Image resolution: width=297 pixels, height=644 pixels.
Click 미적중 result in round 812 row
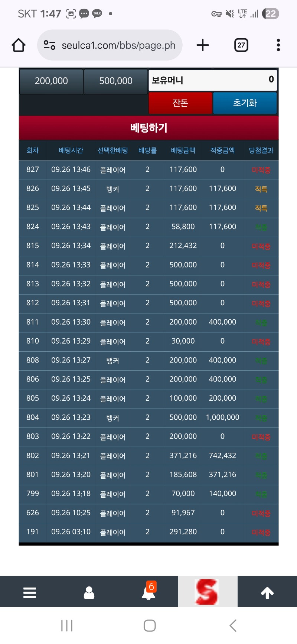click(x=261, y=304)
